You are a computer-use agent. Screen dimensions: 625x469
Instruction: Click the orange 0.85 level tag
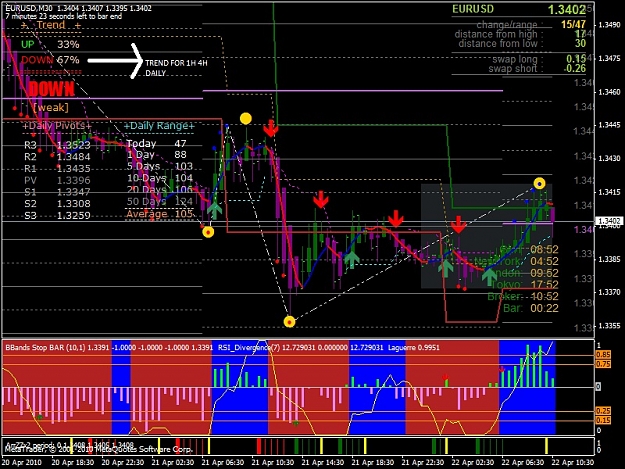point(603,354)
